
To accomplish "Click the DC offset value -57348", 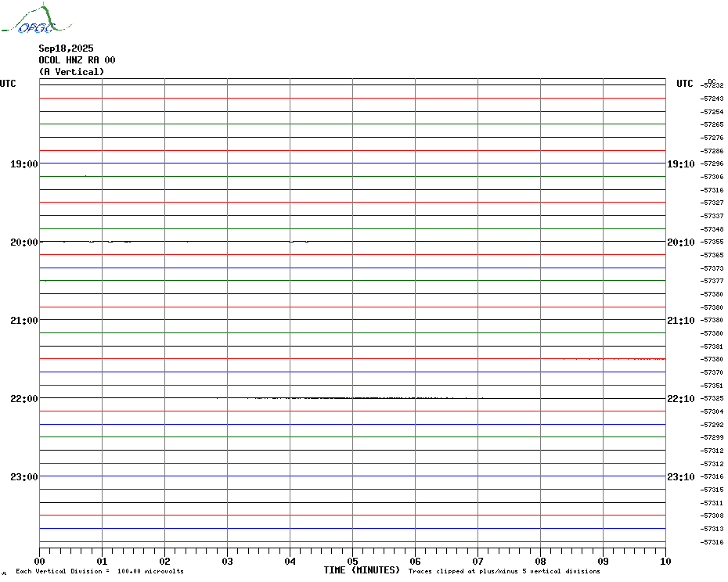I will click(x=712, y=229).
